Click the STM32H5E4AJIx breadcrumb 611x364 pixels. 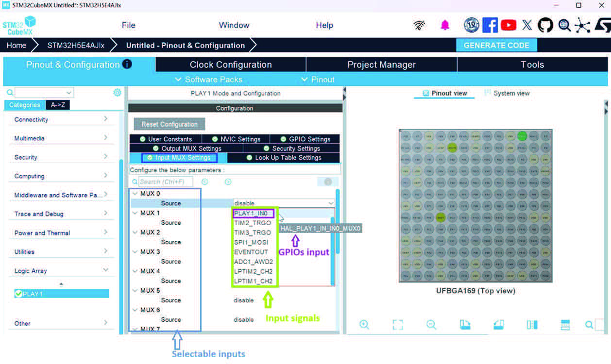(x=76, y=45)
